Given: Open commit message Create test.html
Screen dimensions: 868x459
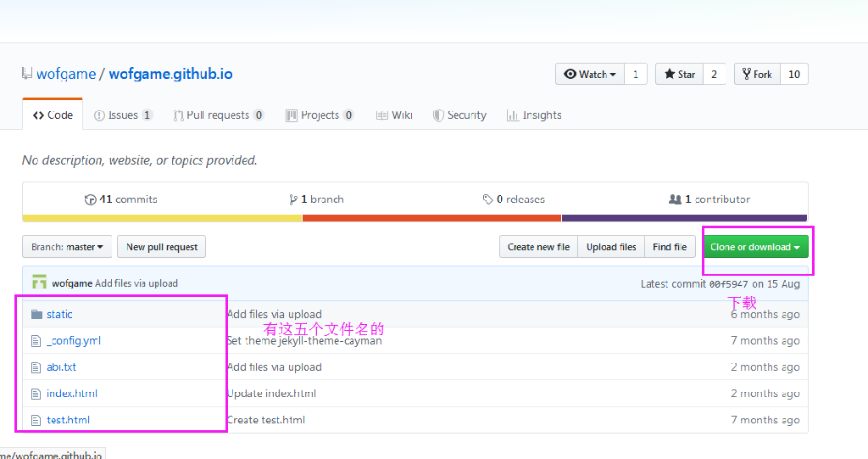Looking at the screenshot, I should tap(265, 420).
